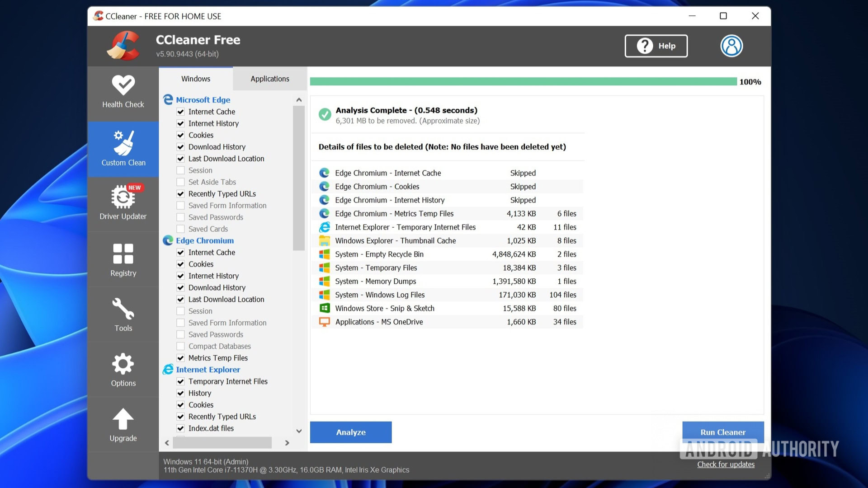
Task: Click the tree list scroll down arrow
Action: pos(299,431)
